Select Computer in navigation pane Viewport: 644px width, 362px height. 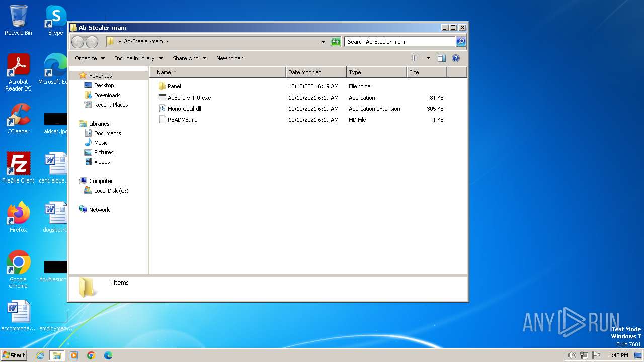101,181
